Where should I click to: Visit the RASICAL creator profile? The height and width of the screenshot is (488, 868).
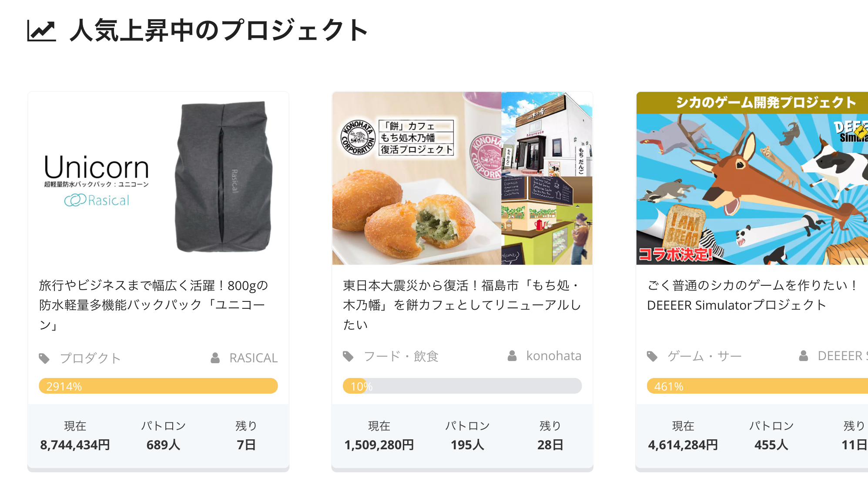click(253, 358)
